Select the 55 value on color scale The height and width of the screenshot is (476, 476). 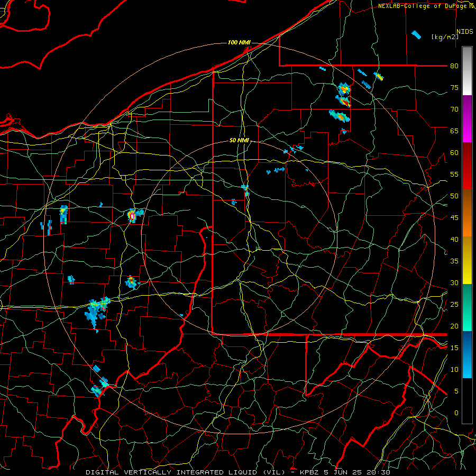pyautogui.click(x=454, y=174)
